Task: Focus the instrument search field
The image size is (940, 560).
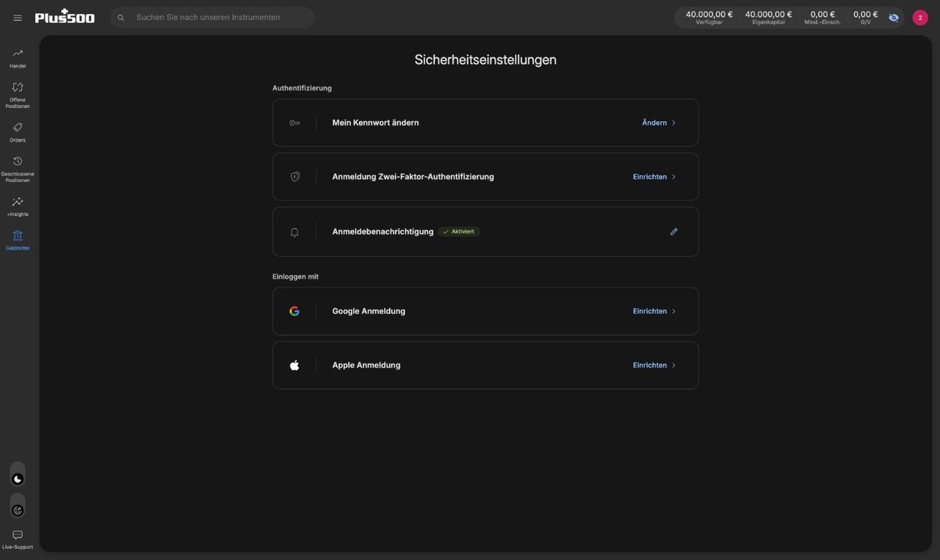Action: point(212,18)
